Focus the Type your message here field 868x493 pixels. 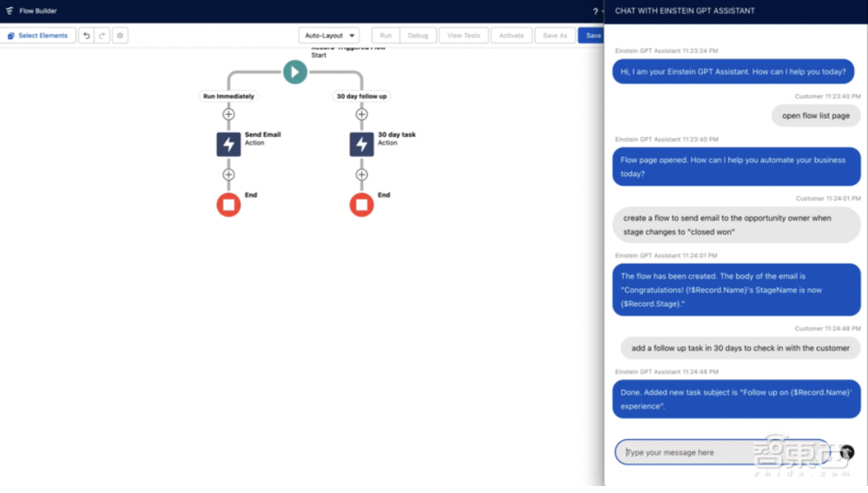tap(720, 452)
